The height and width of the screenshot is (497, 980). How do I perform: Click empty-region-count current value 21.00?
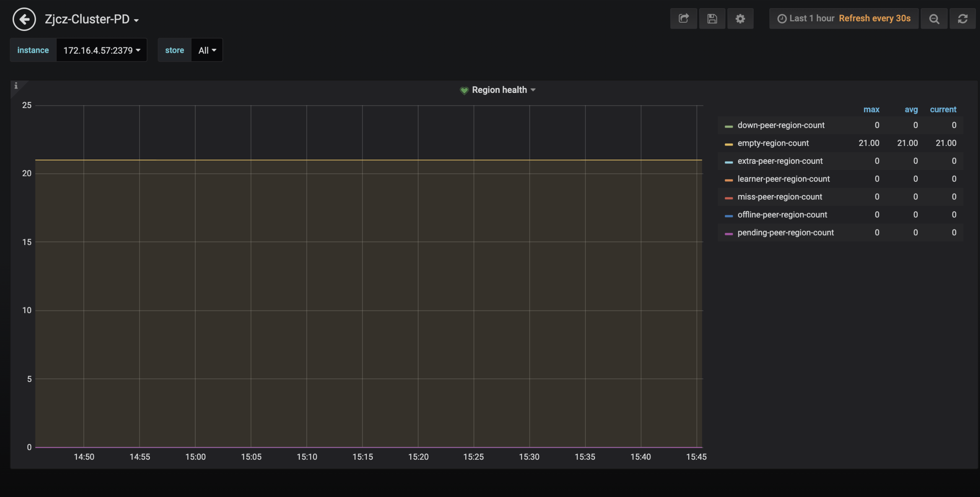coord(946,143)
